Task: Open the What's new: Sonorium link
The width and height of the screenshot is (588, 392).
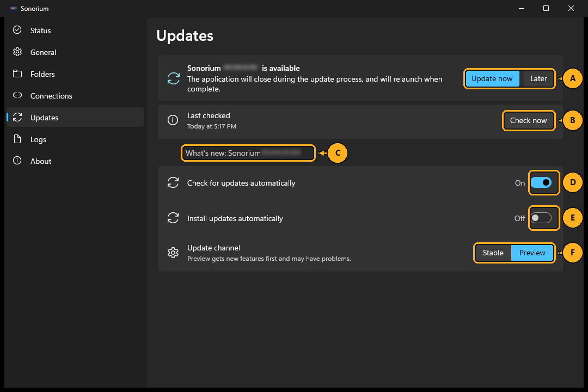Action: (x=248, y=153)
